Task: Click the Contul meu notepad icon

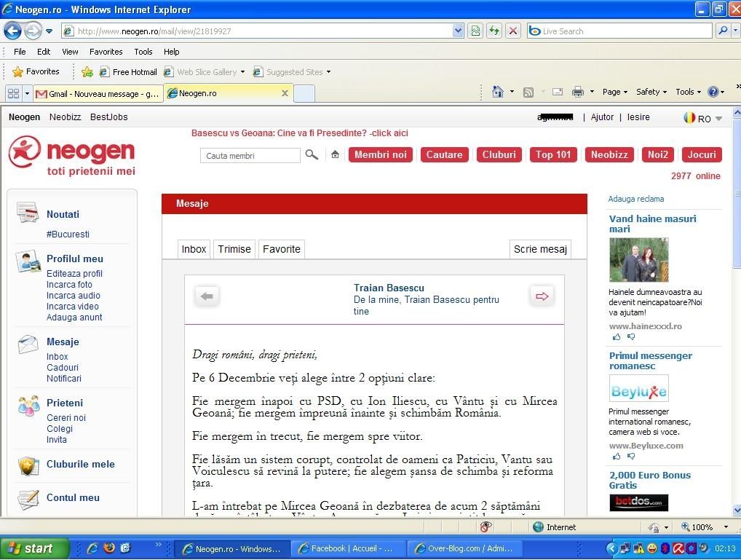Action: (28, 500)
